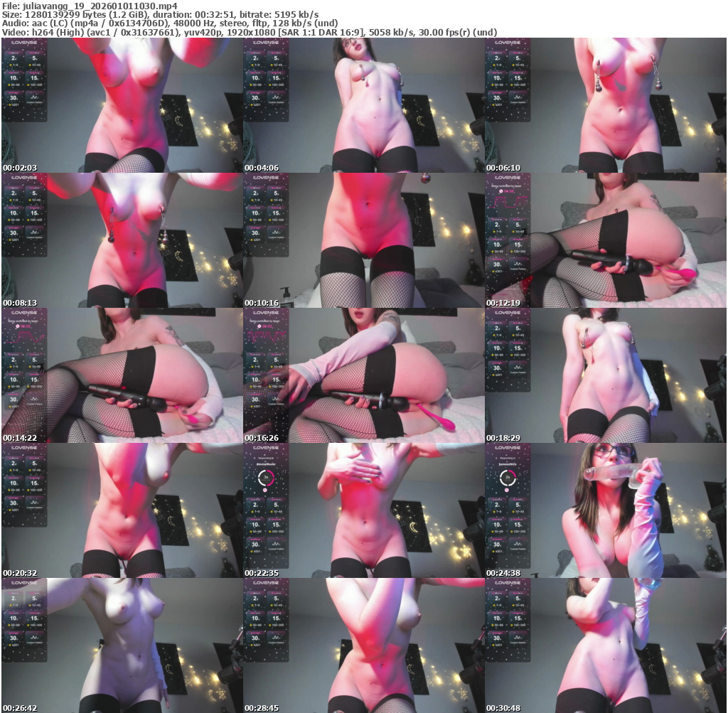Open the 00:26:42 thumbnail

tap(122, 645)
